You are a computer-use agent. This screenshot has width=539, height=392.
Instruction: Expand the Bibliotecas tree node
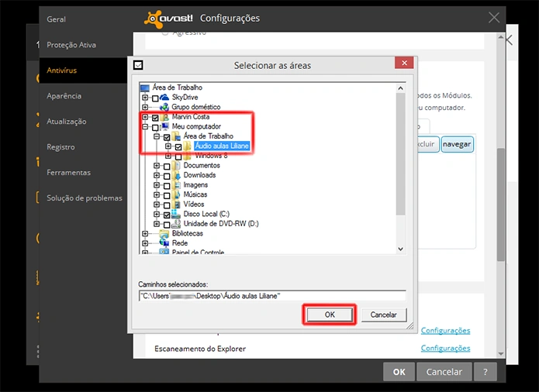click(x=145, y=234)
